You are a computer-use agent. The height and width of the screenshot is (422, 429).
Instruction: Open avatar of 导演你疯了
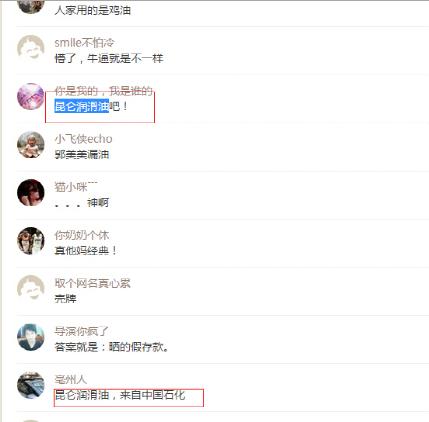31,337
